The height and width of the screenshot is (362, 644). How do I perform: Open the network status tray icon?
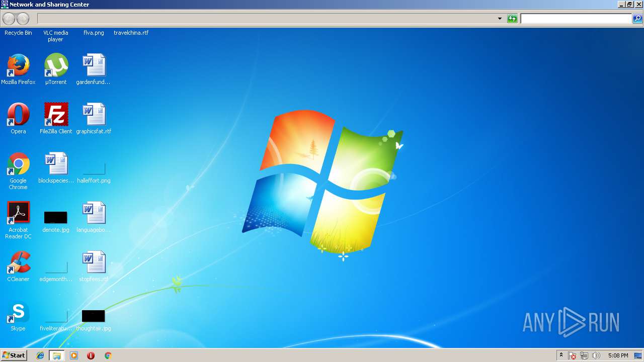584,355
